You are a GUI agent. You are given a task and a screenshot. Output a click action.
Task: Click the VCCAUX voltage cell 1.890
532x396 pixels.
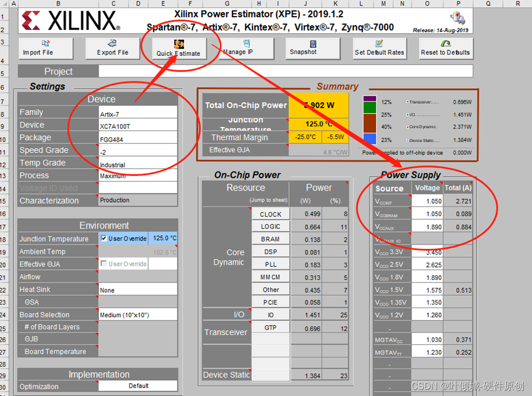pos(427,227)
